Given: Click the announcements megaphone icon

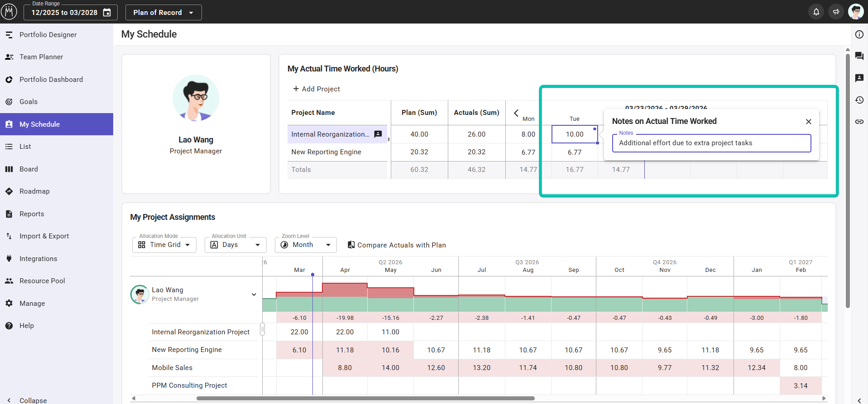Looking at the screenshot, I should click(x=836, y=12).
